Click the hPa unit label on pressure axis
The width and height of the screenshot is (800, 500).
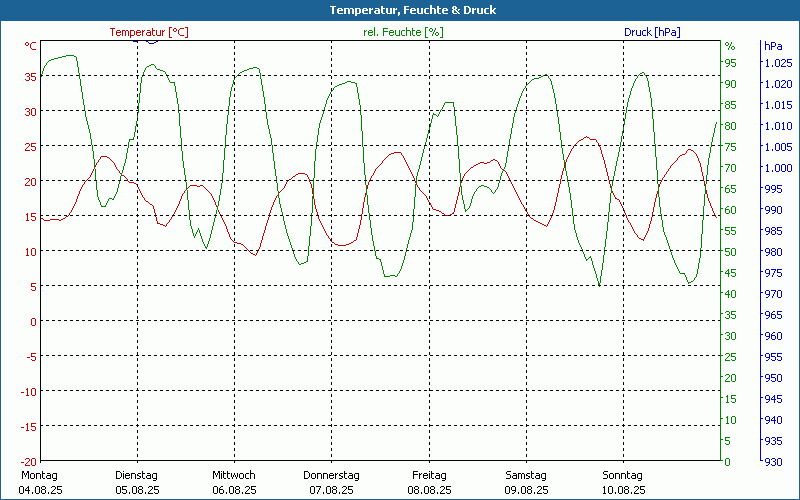click(773, 46)
